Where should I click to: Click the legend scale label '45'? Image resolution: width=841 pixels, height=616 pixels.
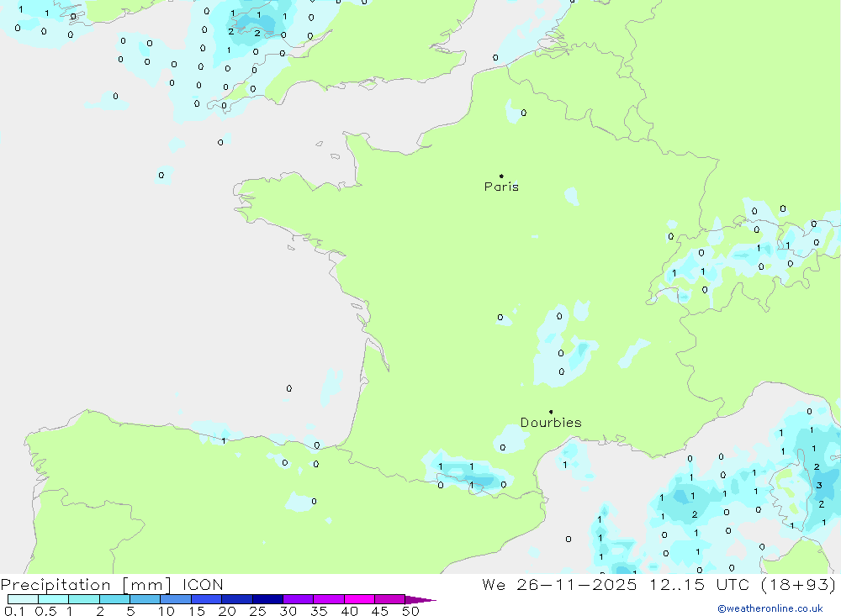380,611
